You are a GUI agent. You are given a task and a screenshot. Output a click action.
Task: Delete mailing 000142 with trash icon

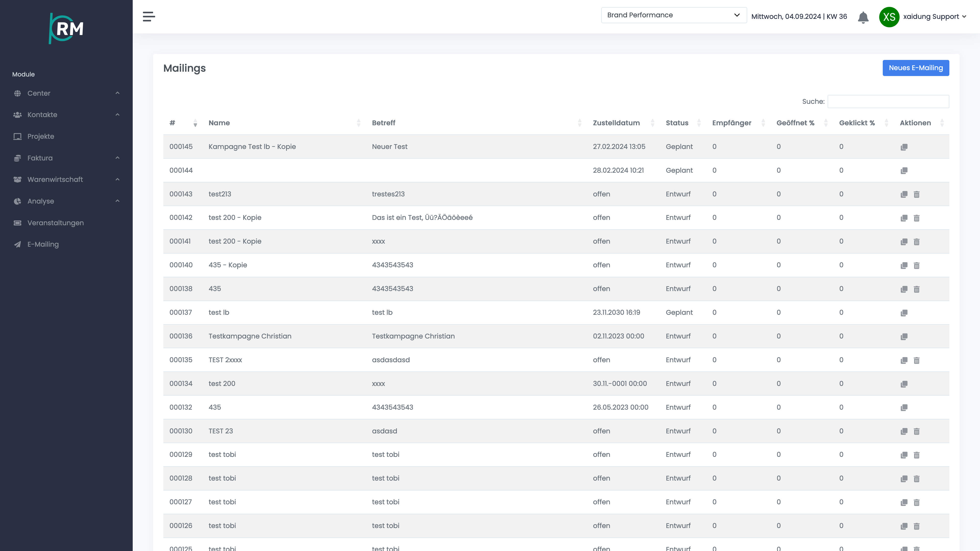point(916,218)
